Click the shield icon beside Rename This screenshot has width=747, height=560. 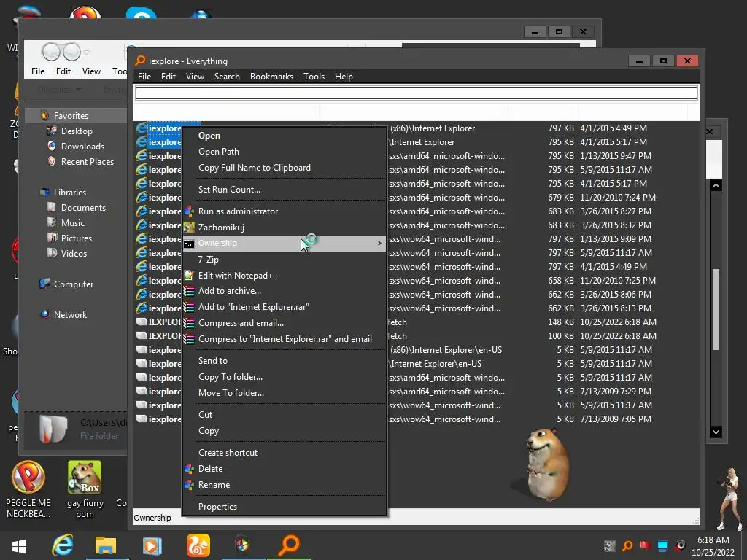pyautogui.click(x=189, y=485)
